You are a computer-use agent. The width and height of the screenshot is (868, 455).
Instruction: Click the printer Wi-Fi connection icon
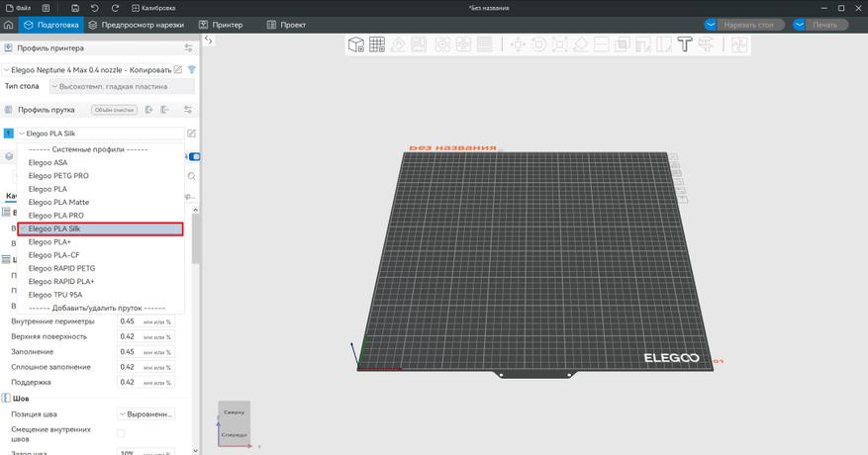(191, 70)
